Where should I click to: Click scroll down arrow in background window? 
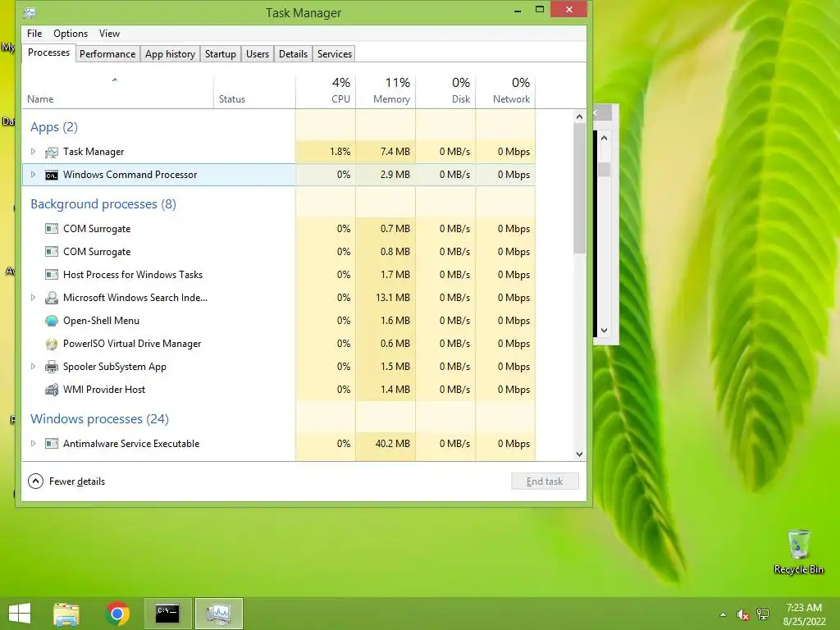[605, 331]
